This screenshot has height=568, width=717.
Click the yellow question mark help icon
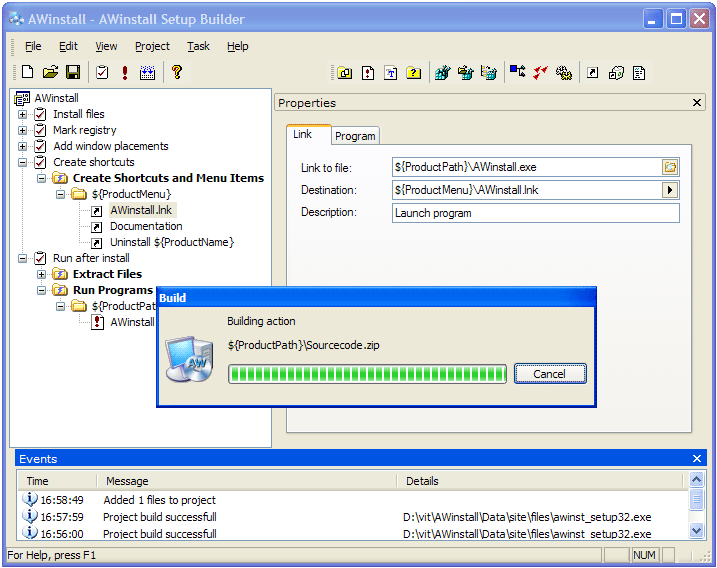pyautogui.click(x=177, y=72)
